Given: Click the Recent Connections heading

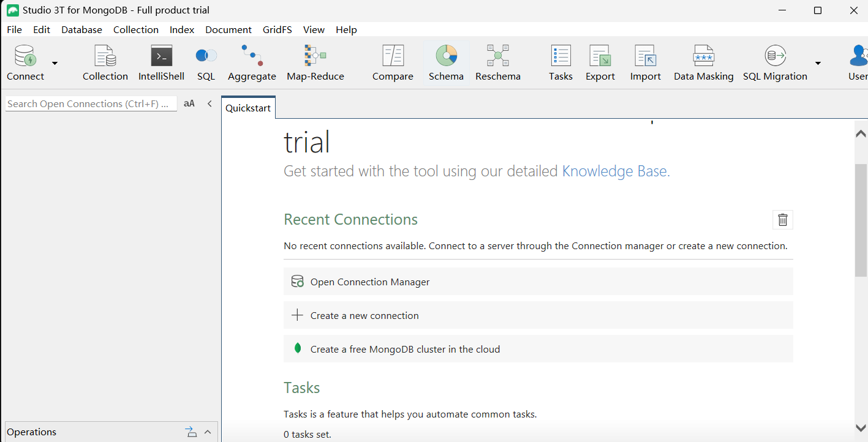Looking at the screenshot, I should 350,219.
